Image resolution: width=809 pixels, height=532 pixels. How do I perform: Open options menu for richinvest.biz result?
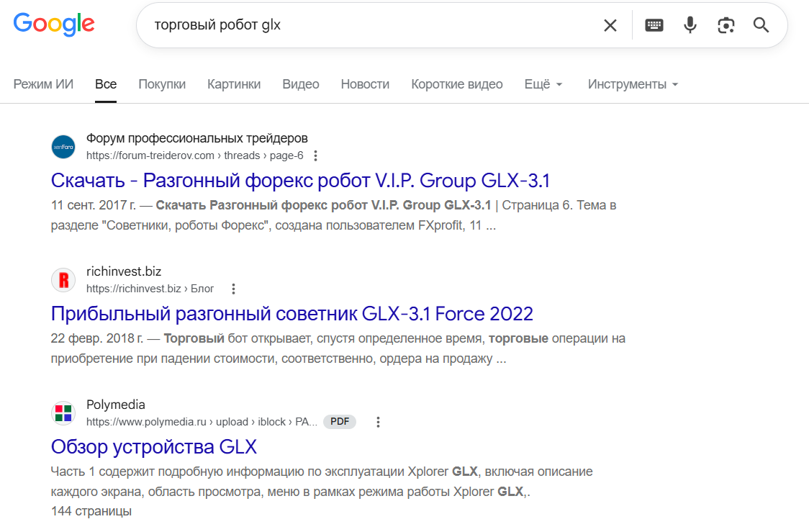(234, 289)
